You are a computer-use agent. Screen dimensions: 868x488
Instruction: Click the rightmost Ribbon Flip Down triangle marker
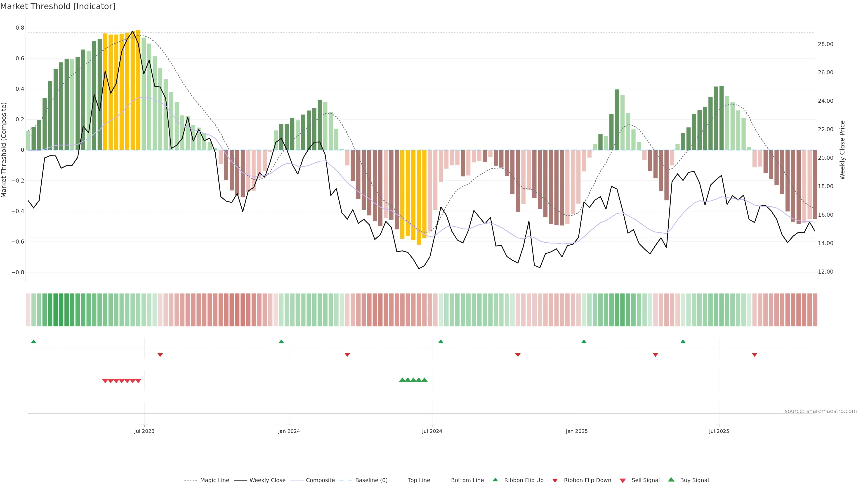(755, 355)
